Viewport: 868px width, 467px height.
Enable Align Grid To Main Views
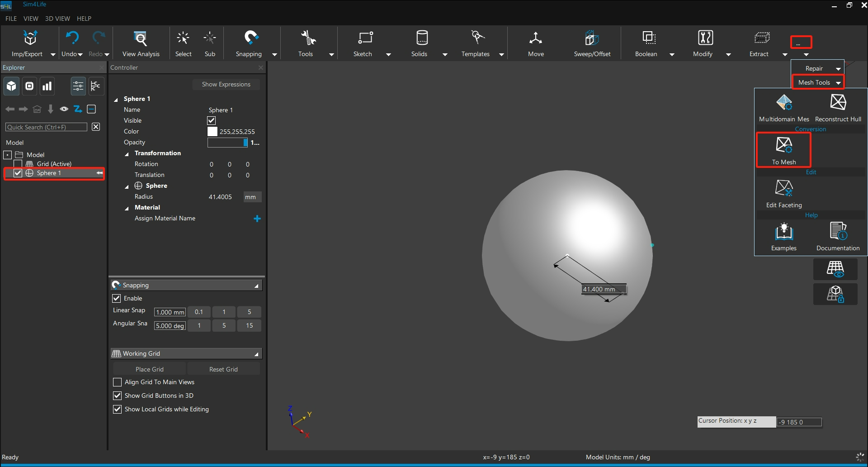click(118, 382)
